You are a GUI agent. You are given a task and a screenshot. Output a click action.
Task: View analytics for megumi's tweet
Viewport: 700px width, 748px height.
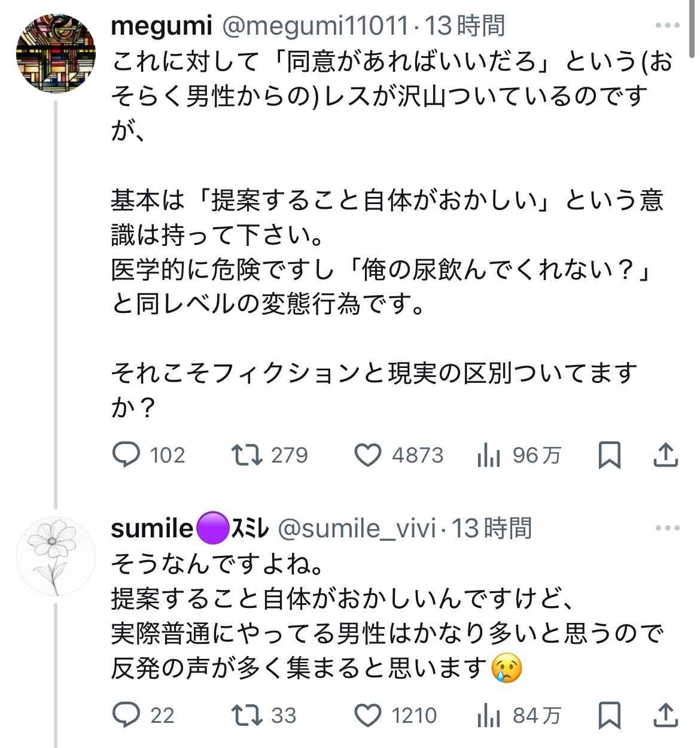coord(488,455)
